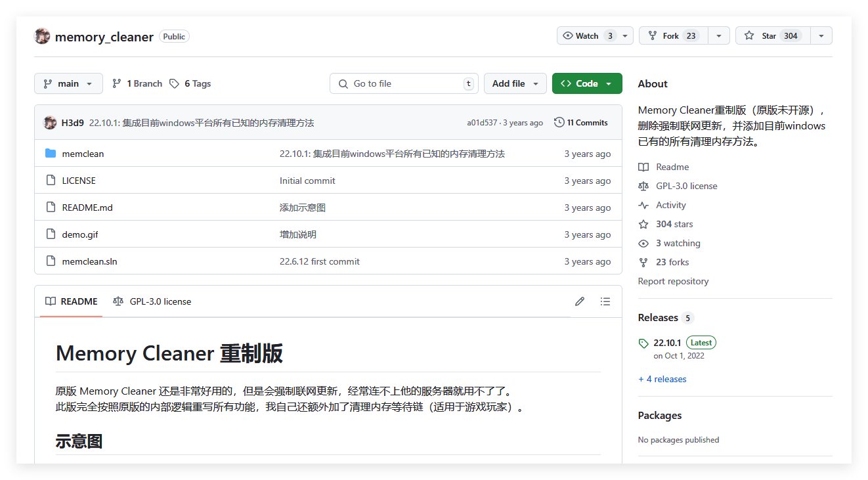The width and height of the screenshot is (868, 480).
Task: Click the folder icon beside memclean
Action: pos(51,154)
